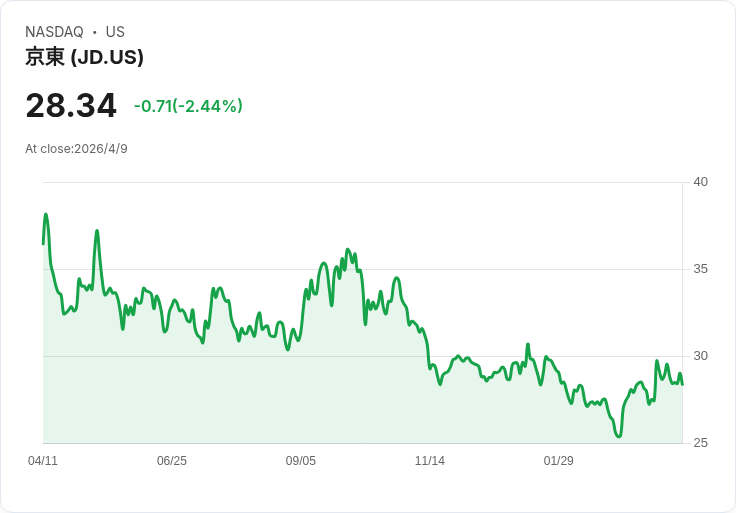Click the US market label
736x513 pixels.
coord(115,32)
